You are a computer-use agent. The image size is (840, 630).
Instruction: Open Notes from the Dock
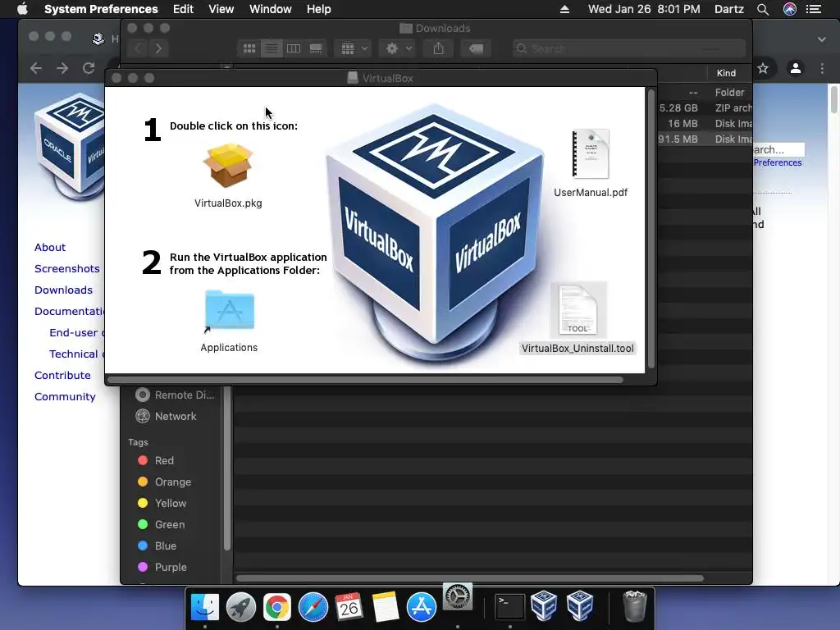point(386,607)
